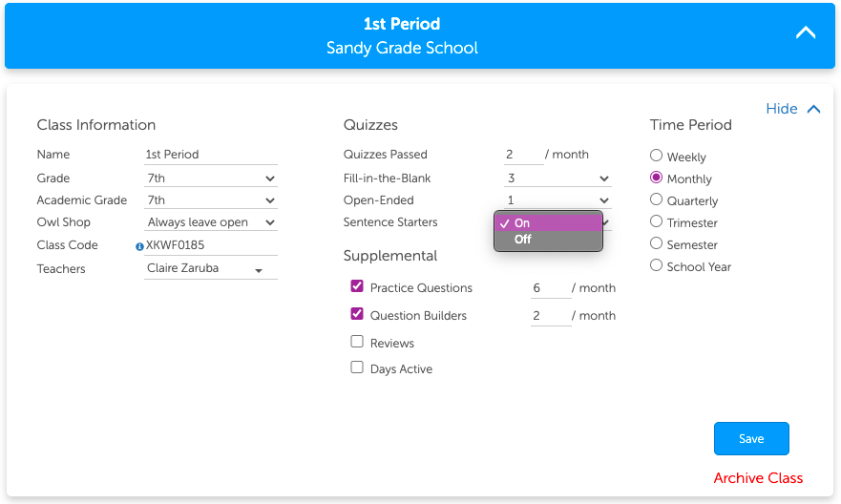Enable the Reviews checkbox
Viewport: 841px width, 504px height.
tap(357, 342)
